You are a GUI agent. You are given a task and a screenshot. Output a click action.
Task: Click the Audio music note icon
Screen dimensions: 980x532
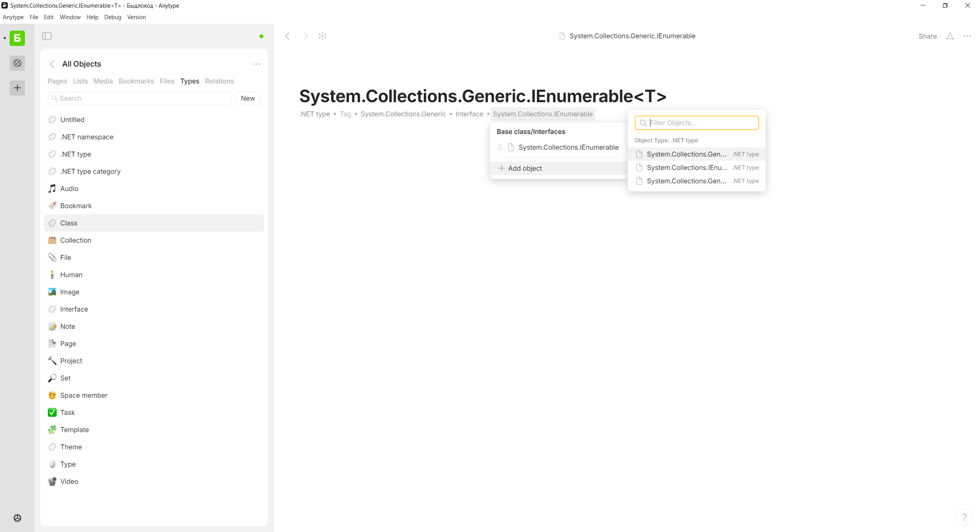click(x=52, y=188)
